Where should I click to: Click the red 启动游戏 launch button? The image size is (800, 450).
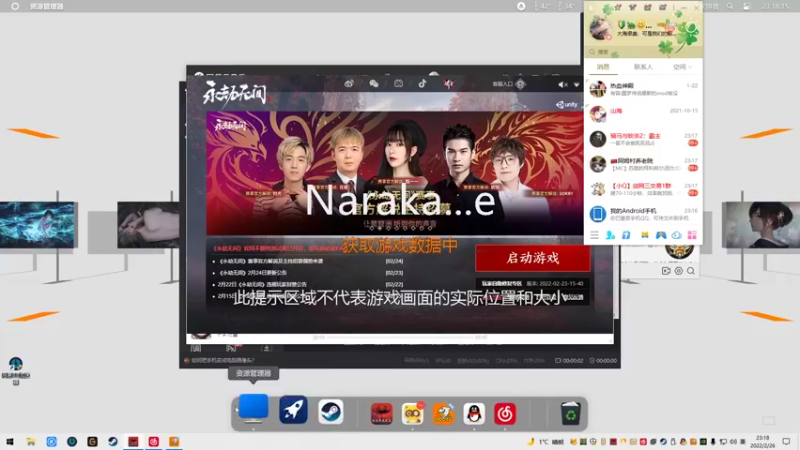coord(533,258)
